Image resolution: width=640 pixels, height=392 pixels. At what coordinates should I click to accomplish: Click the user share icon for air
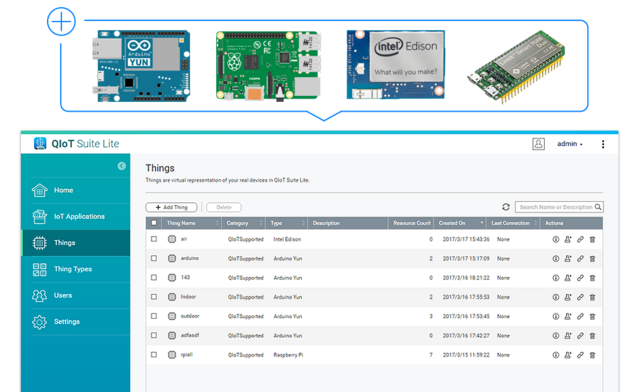[568, 240]
